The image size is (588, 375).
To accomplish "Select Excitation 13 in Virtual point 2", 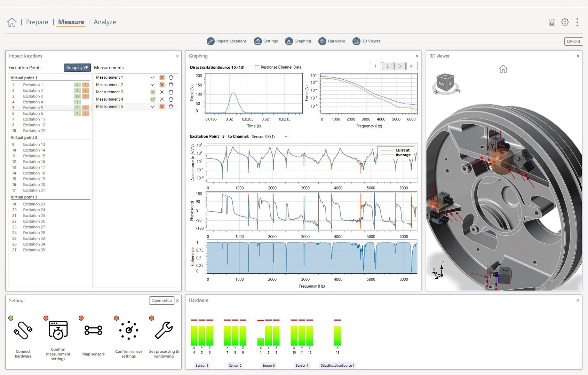I will click(34, 144).
